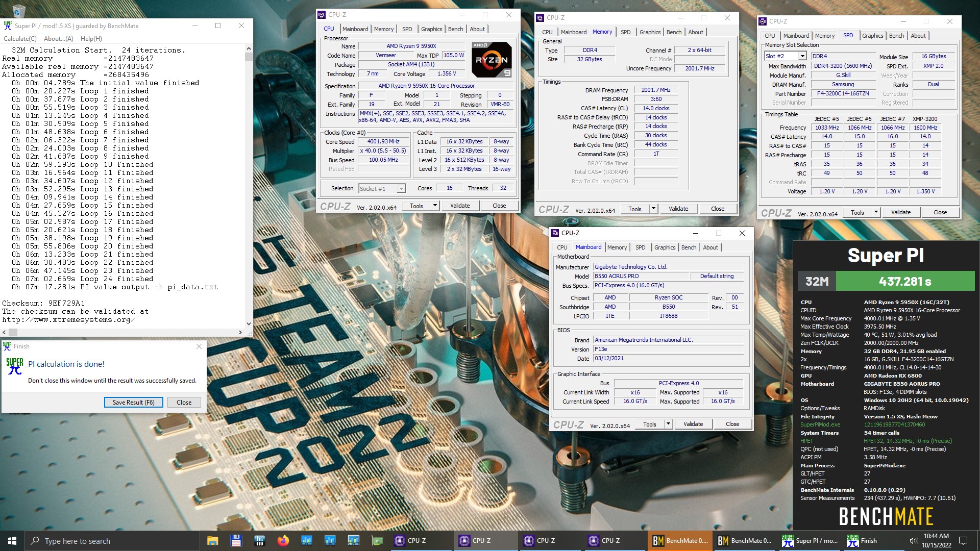This screenshot has height=551, width=980.
Task: Click the XMP-3200 frequency 1600 MHz cell
Action: 925,128
